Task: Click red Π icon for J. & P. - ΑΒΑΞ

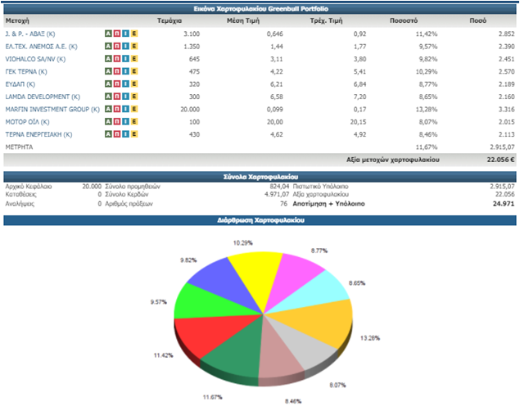Action: tap(117, 34)
